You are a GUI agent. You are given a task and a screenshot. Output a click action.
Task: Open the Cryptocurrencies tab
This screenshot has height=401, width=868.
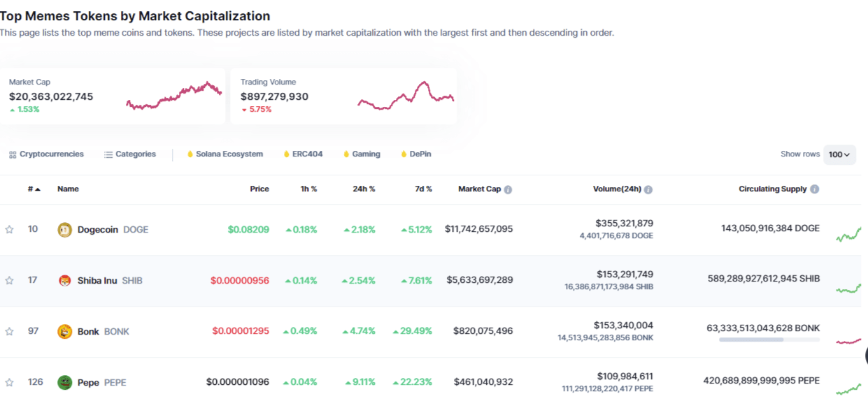46,154
